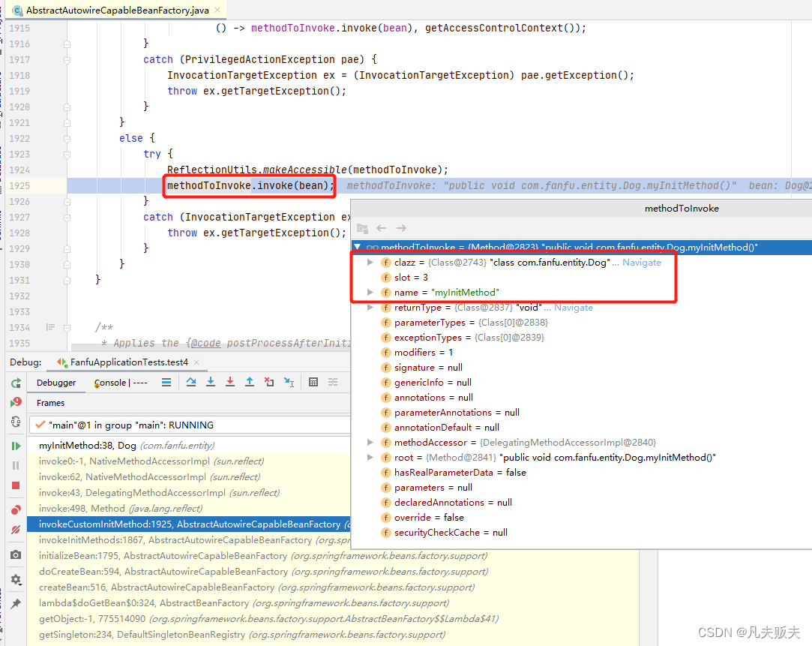Open debugger settings gear menu
This screenshot has width=812, height=646.
pos(16,579)
